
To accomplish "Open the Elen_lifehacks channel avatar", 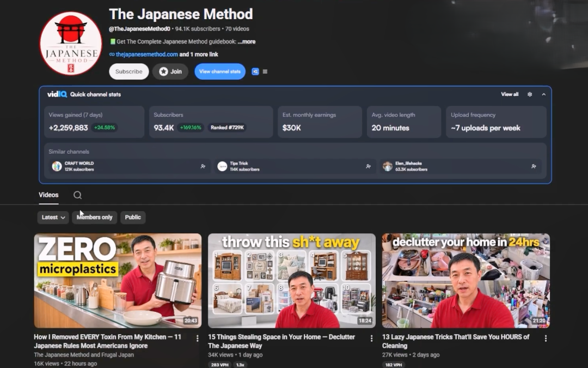I will (388, 166).
